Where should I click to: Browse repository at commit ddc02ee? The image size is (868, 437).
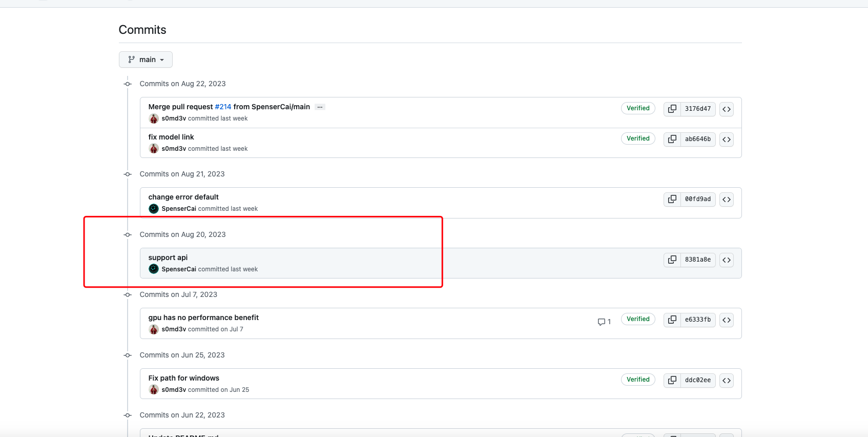[726, 380]
